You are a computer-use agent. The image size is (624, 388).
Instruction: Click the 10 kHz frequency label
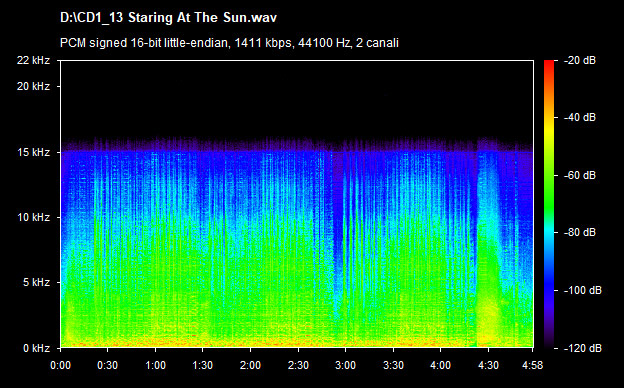[x=33, y=218]
